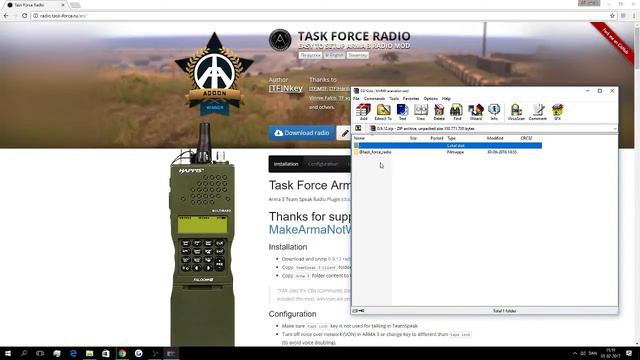This screenshot has height=360, width=640.
Task: Click the taskbar search icon
Action: click(x=24, y=353)
